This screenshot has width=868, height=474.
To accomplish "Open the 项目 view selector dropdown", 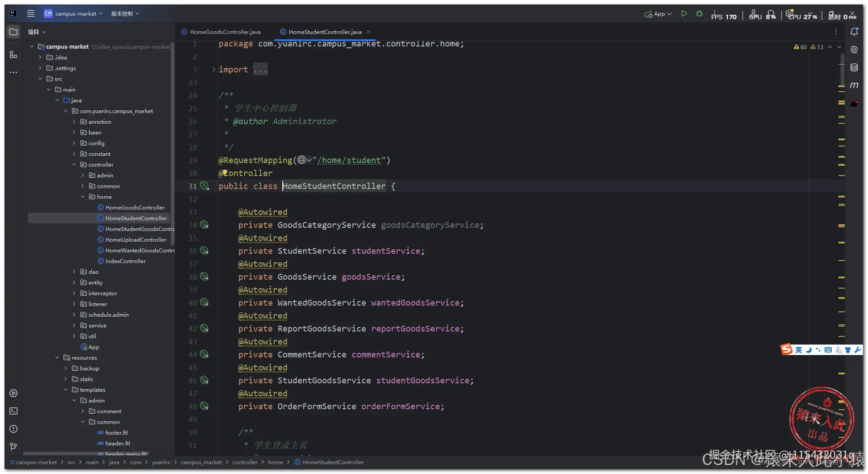I will (37, 32).
